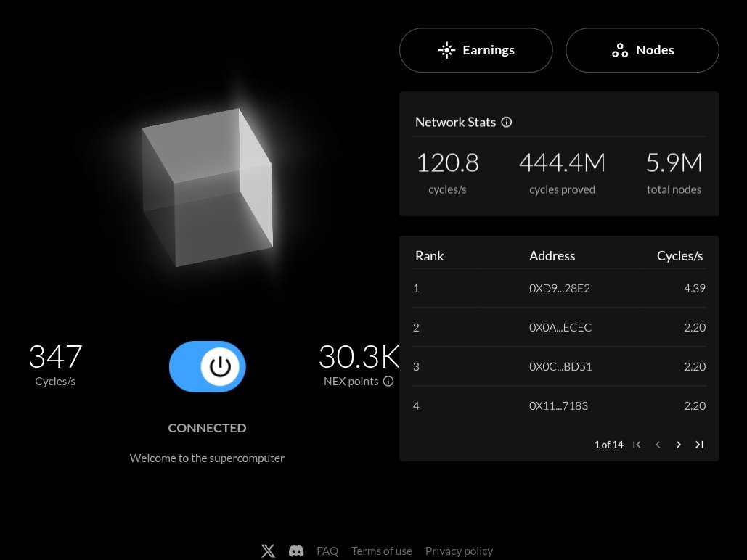Go to previous leaderboard page

tap(658, 444)
